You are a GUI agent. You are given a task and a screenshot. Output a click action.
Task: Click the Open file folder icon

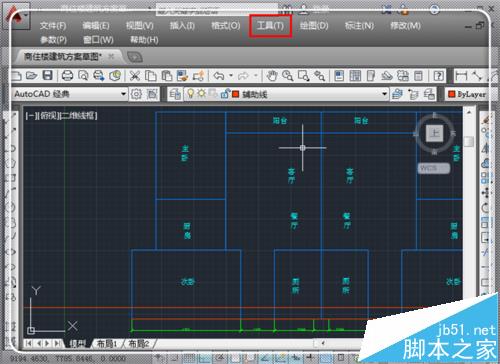[32, 76]
